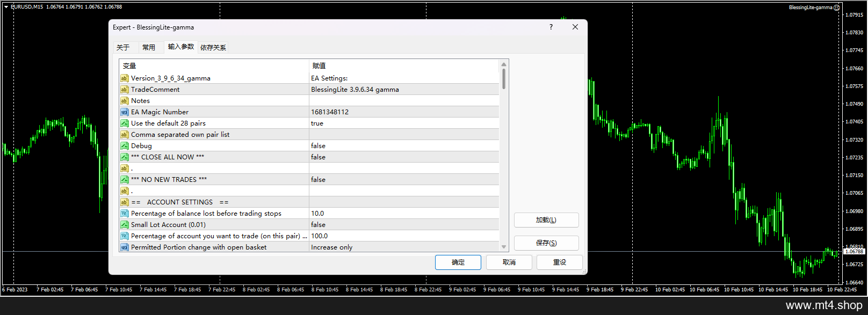Click the bool icon beside CLOSE ALL NOW
Viewport: 868px width, 315px height.
124,157
